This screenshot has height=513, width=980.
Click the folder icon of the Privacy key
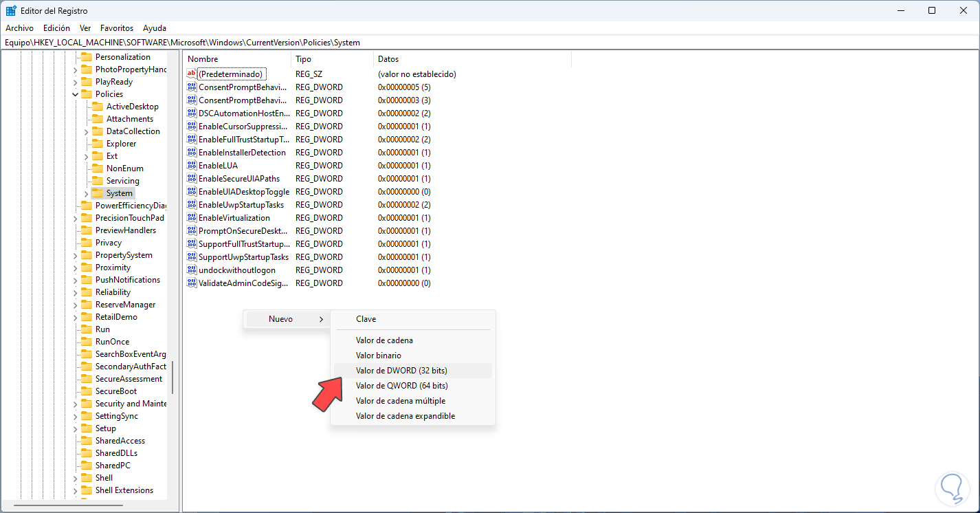[x=87, y=243]
